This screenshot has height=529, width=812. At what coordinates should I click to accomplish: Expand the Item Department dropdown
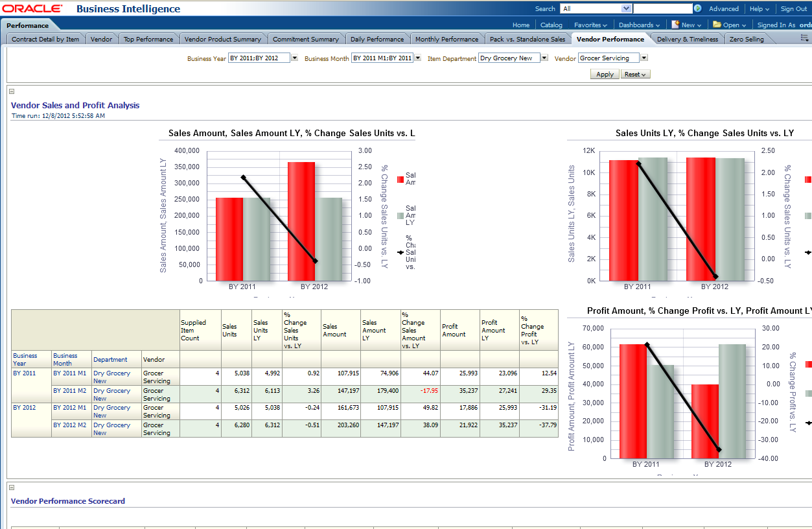point(548,58)
